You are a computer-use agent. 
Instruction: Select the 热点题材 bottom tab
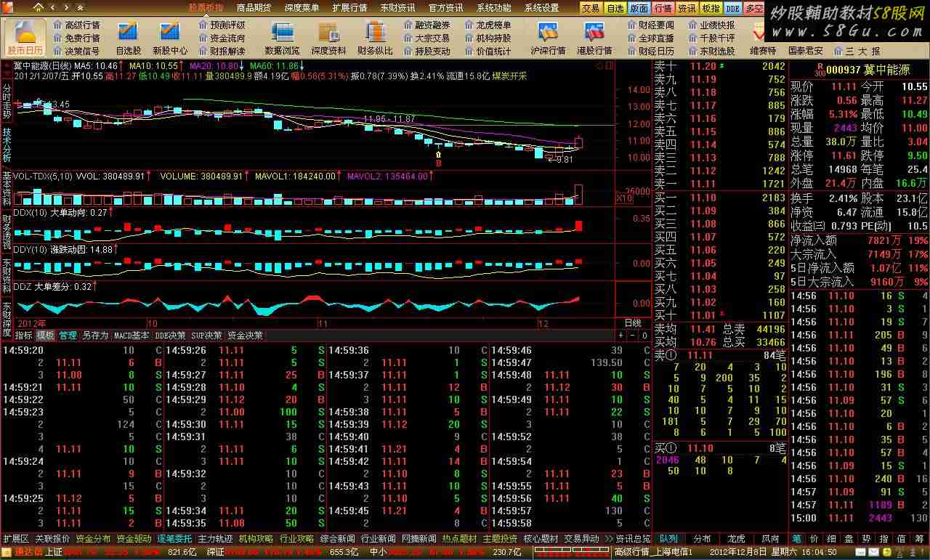tap(459, 539)
